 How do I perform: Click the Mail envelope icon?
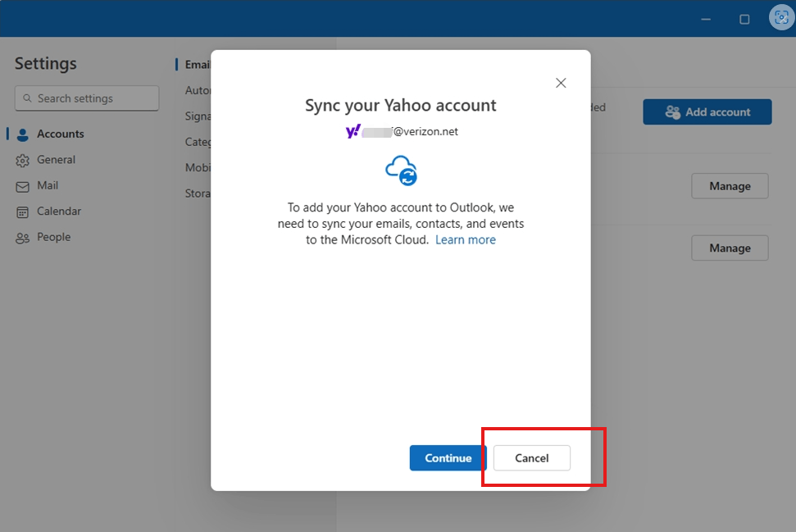point(23,185)
